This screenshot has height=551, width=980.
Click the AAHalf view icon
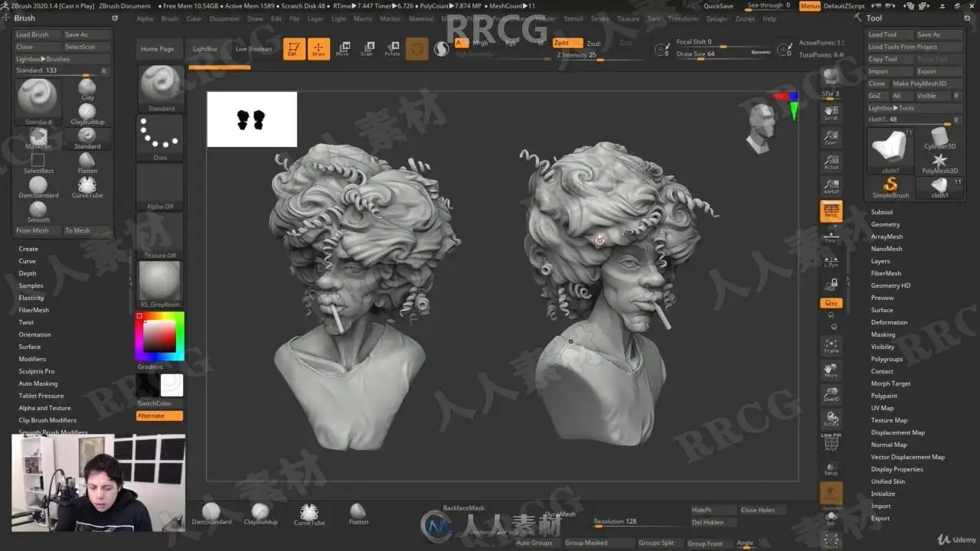coord(831,187)
